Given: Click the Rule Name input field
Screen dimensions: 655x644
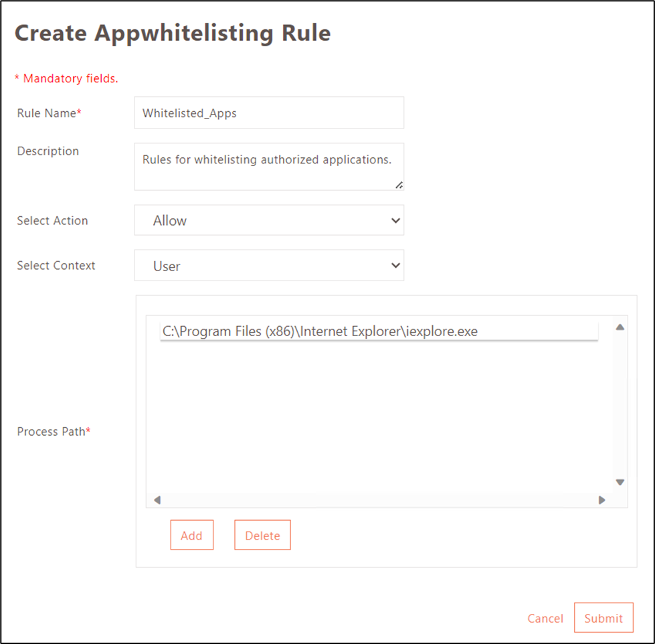Looking at the screenshot, I should 269,113.
